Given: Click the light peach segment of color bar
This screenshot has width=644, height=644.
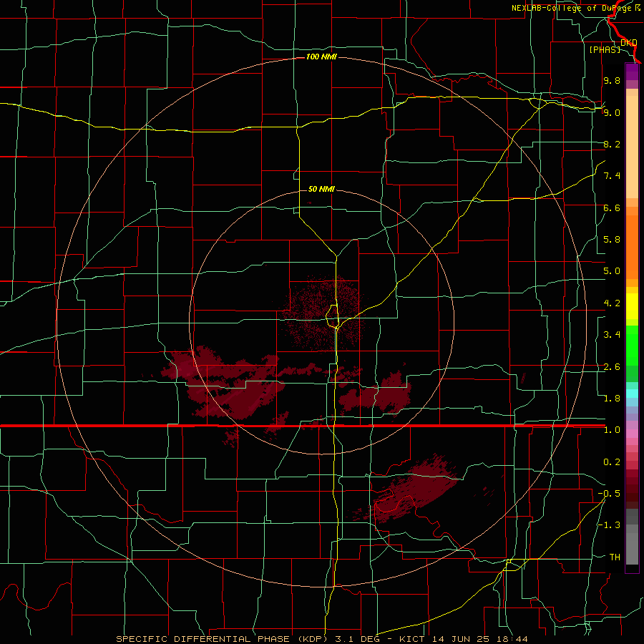Looking at the screenshot, I should pyautogui.click(x=632, y=147).
